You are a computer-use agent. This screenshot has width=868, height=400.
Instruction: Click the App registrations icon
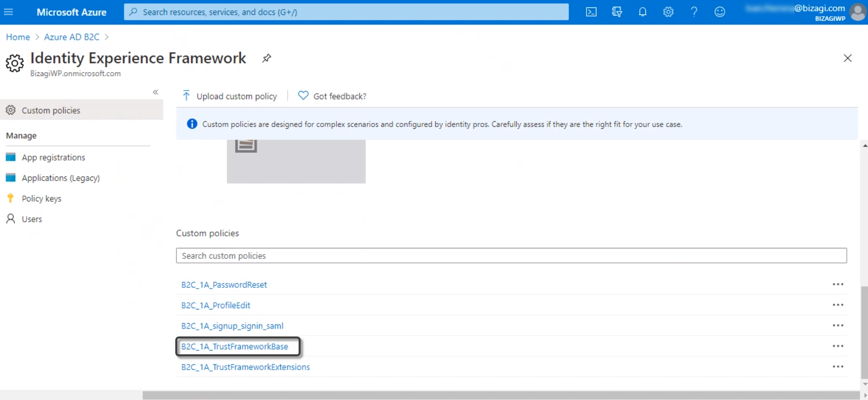(x=11, y=157)
